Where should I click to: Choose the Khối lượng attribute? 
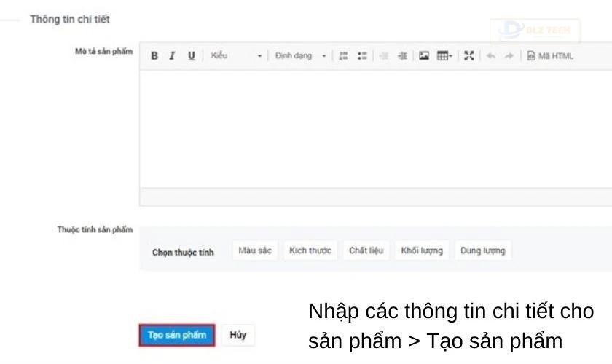(422, 250)
